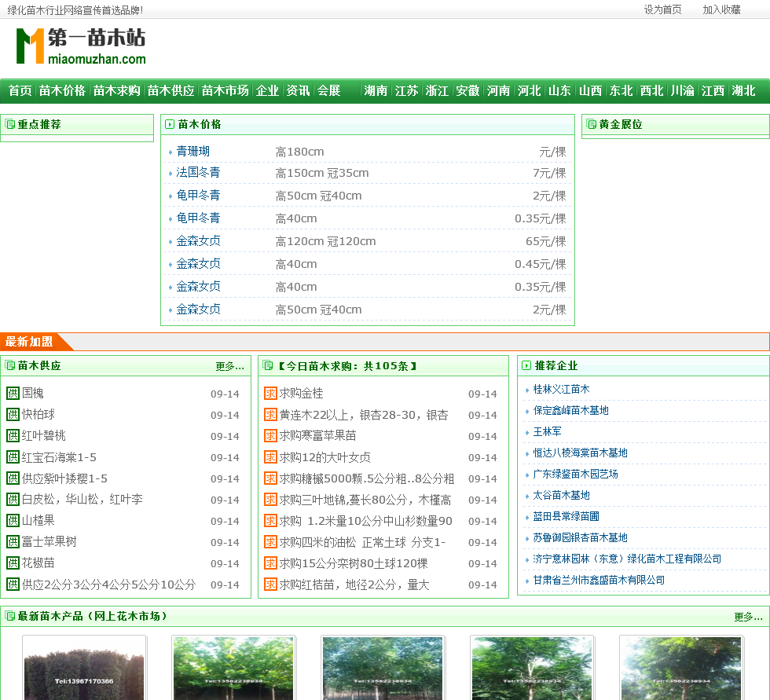Open the 苗木价格 navigation menu item
Screen dimensions: 770x700
[x=62, y=90]
